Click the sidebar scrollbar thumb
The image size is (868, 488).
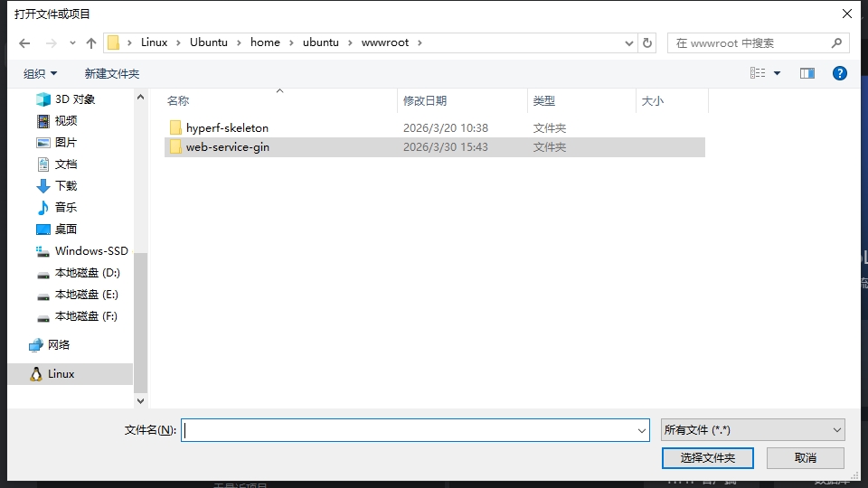tap(141, 323)
